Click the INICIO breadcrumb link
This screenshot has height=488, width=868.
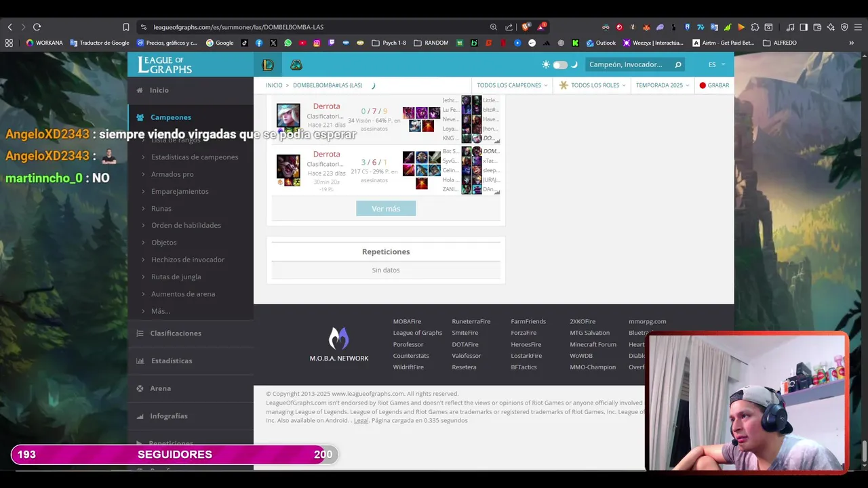pyautogui.click(x=274, y=85)
